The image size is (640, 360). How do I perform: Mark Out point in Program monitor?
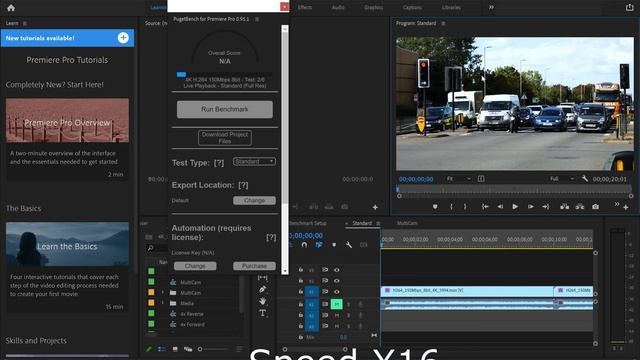(x=465, y=207)
